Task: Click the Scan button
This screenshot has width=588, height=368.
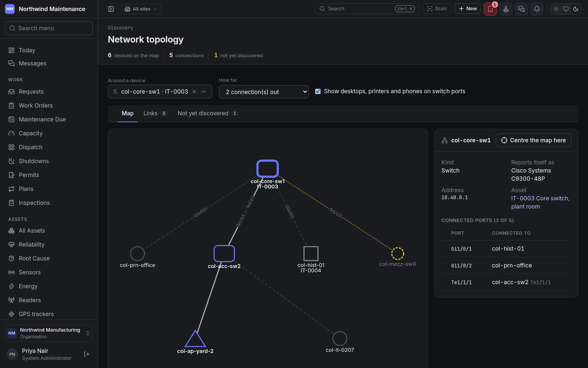Action: 437,9
